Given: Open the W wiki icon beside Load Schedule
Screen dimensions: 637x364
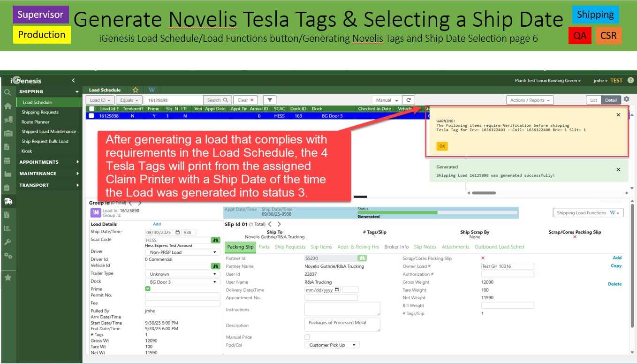Looking at the screenshot, I should click(152, 90).
